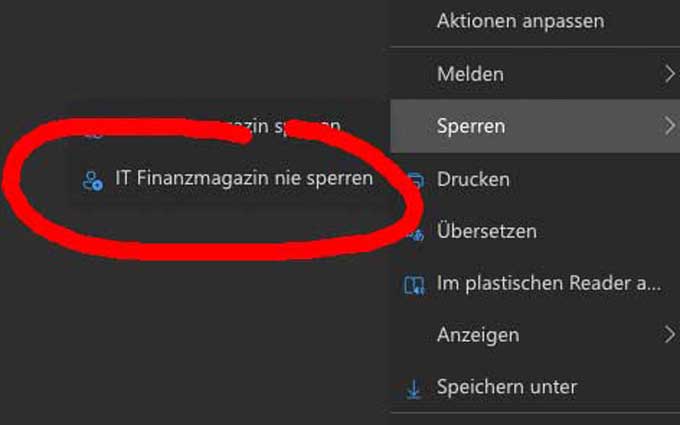The image size is (680, 425).
Task: Select the highlighted Sperren entry
Action: pos(535,126)
